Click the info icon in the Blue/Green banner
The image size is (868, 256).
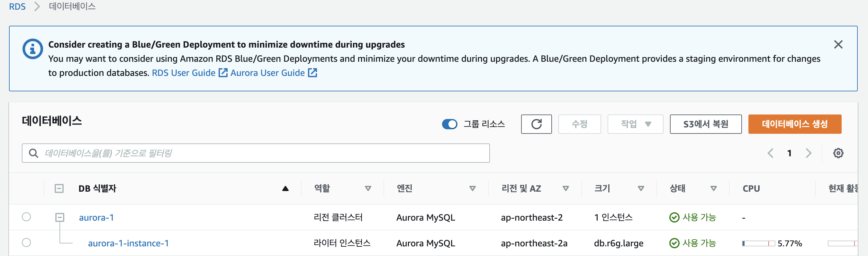click(x=32, y=49)
